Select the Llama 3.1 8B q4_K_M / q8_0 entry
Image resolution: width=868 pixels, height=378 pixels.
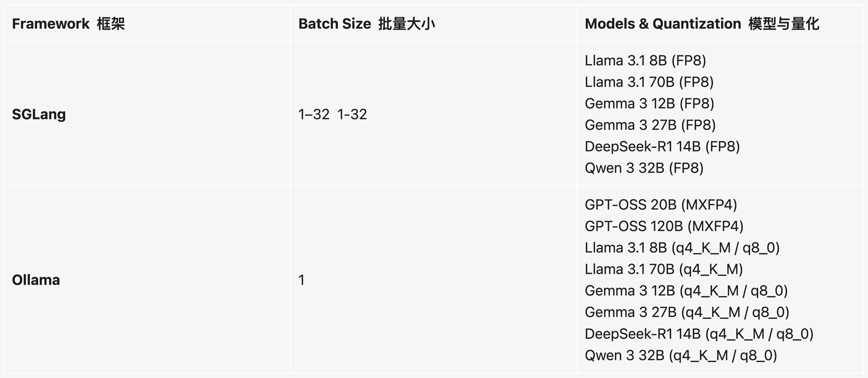click(x=682, y=248)
